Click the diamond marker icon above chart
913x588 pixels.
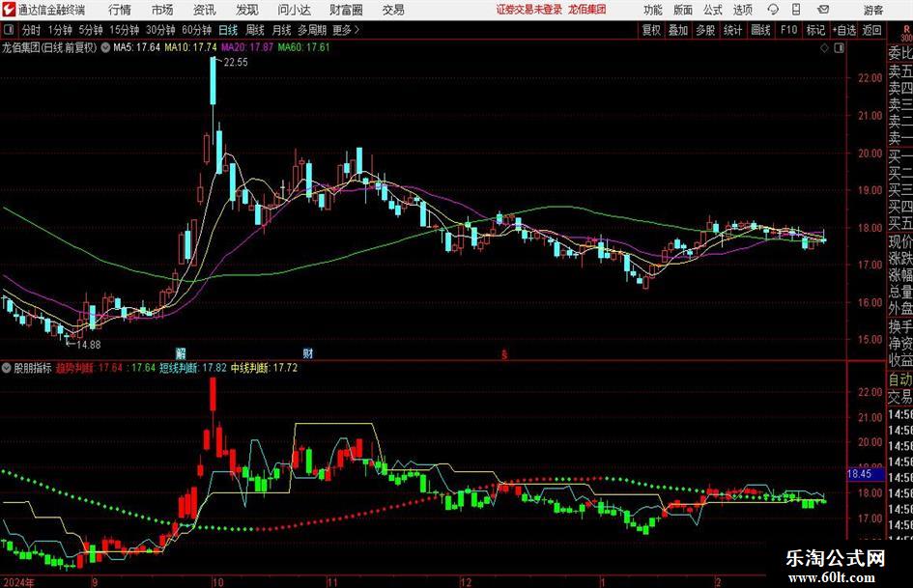[x=824, y=48]
